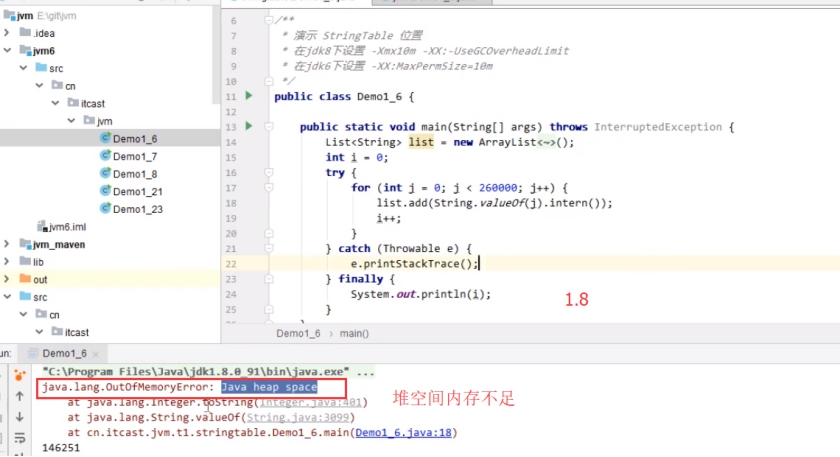840x457 pixels.
Task: Click java.exe command line in console
Action: [x=208, y=372]
